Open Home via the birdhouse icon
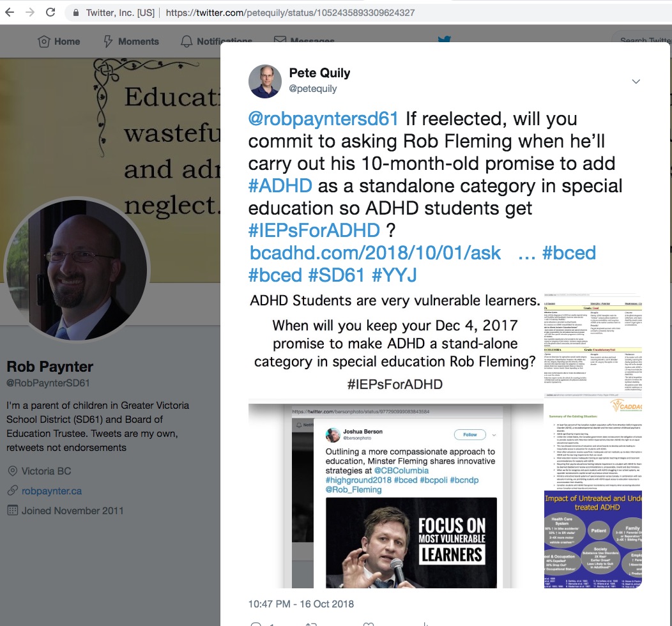Screen dimensions: 672x626 pyautogui.click(x=43, y=42)
